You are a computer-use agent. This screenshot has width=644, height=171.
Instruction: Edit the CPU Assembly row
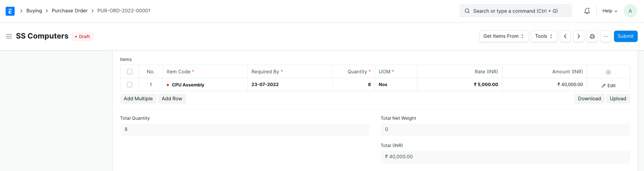(x=608, y=85)
